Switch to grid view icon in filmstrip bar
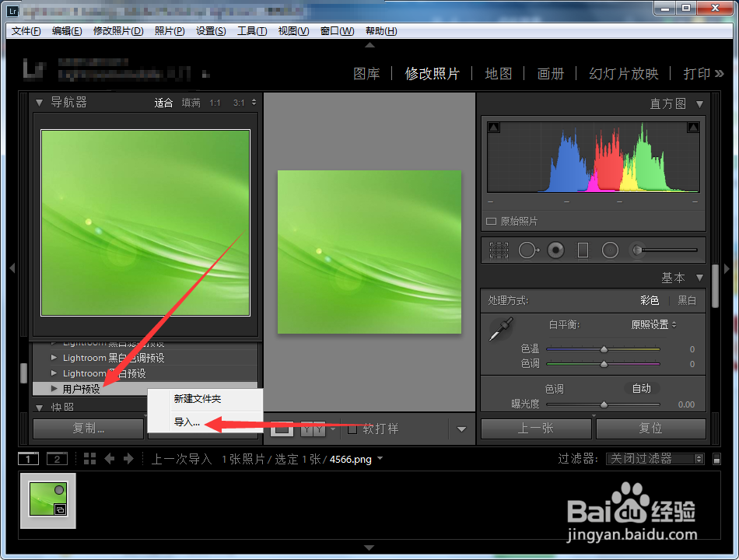739x560 pixels. [89, 459]
